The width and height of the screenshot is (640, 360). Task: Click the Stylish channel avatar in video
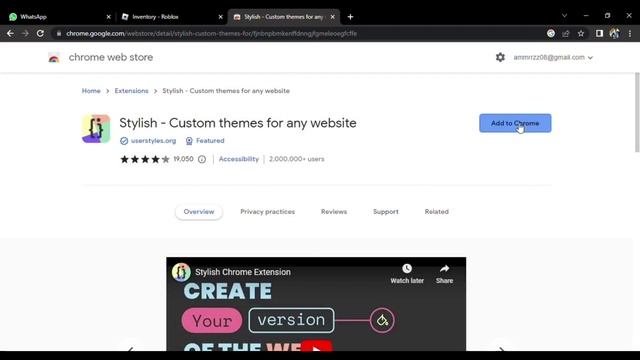coord(181,272)
